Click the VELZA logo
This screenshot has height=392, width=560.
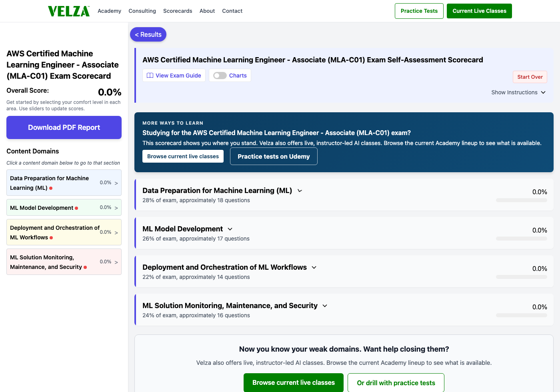(69, 11)
